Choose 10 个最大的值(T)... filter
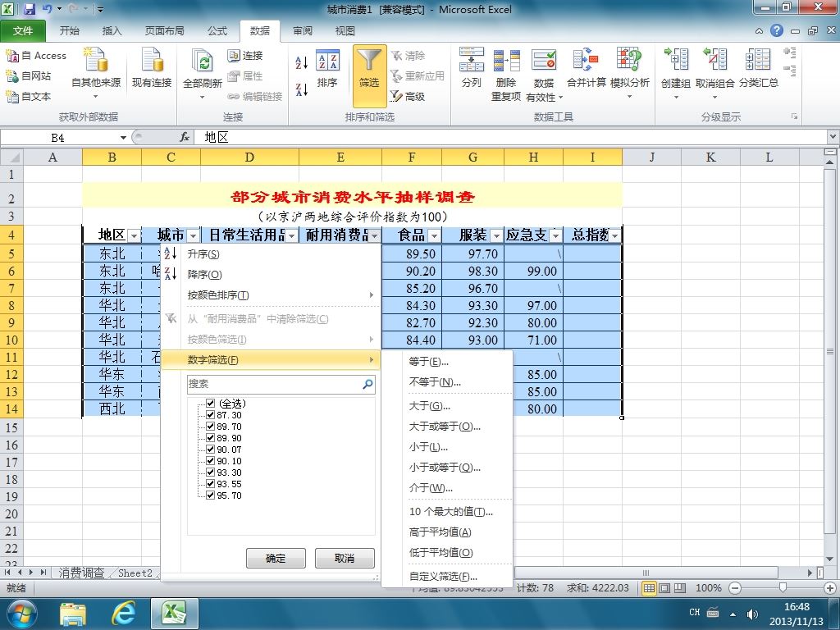 [x=451, y=512]
